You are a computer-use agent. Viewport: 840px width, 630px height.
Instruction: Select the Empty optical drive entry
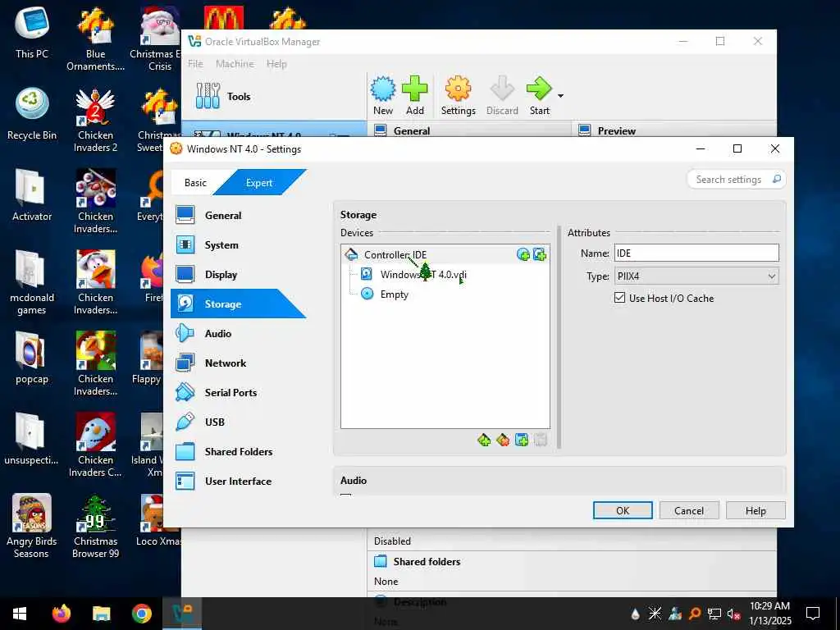click(394, 294)
